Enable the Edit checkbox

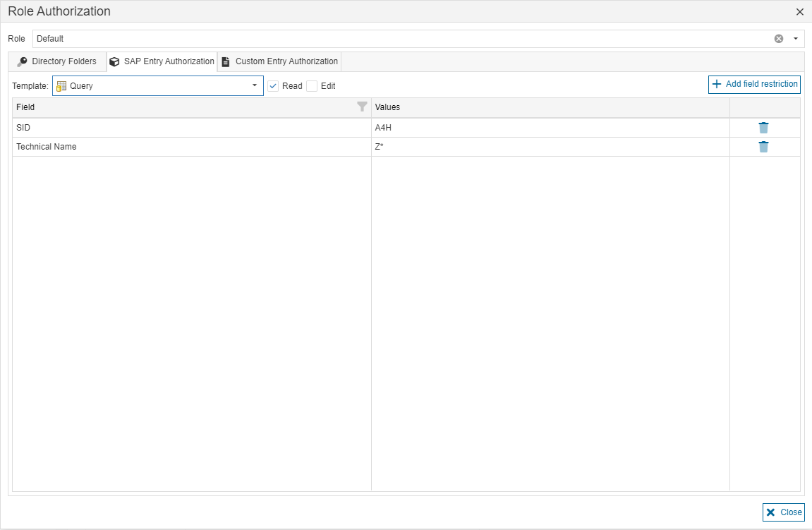coord(312,86)
